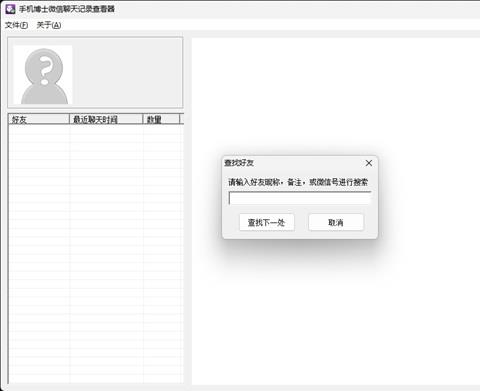Click the 取消 button in dialog
This screenshot has width=480, height=391.
coord(336,222)
